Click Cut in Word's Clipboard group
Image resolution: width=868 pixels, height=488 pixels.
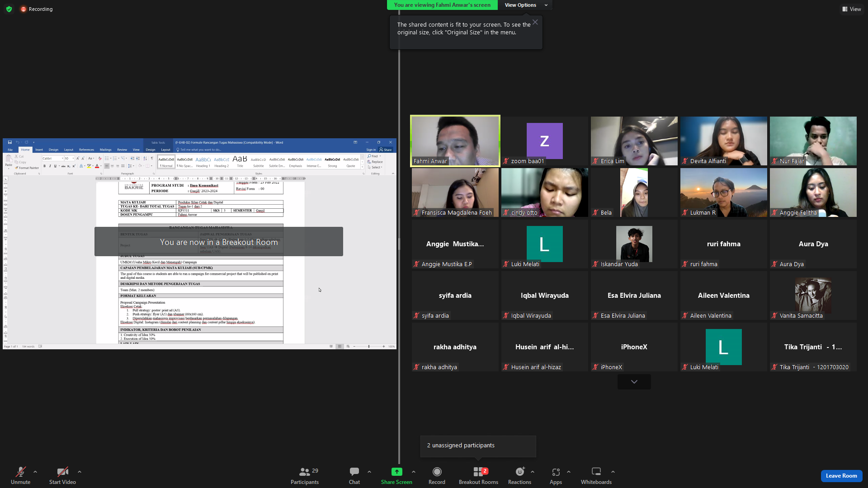point(19,156)
